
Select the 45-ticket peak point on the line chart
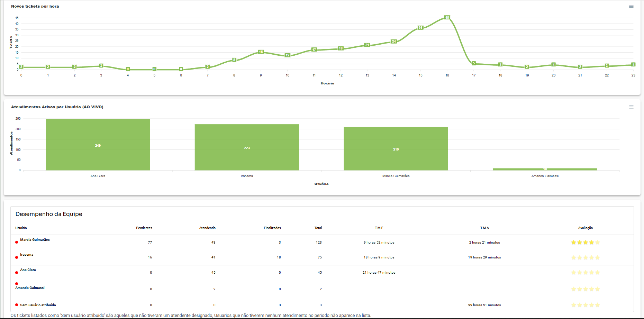[x=447, y=17]
